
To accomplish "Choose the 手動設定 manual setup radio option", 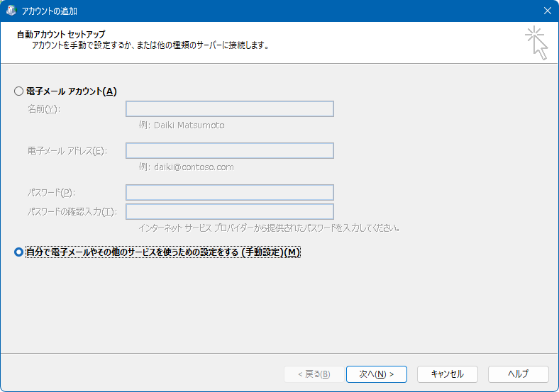I will 18,252.
